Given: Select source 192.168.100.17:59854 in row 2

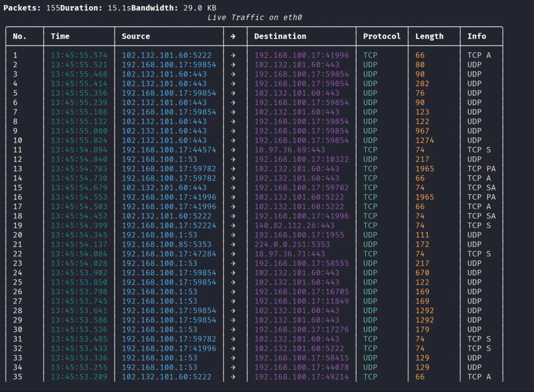Looking at the screenshot, I should (169, 65).
